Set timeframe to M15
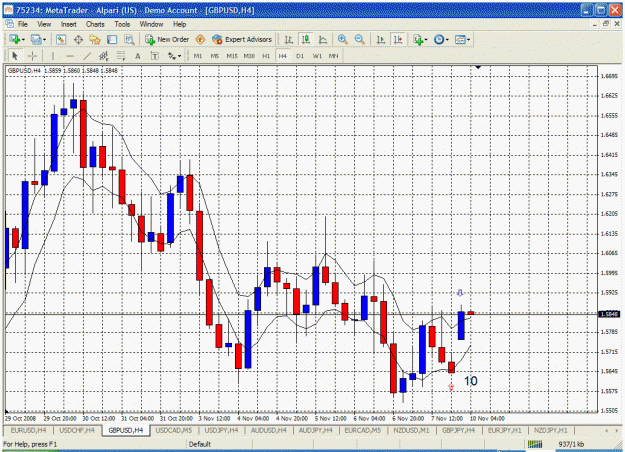The height and width of the screenshot is (452, 625). tap(232, 56)
